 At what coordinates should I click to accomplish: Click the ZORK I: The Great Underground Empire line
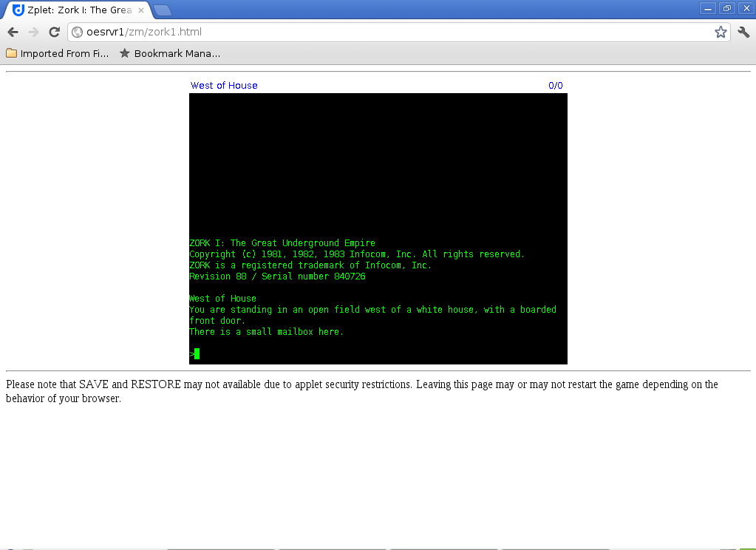point(282,243)
